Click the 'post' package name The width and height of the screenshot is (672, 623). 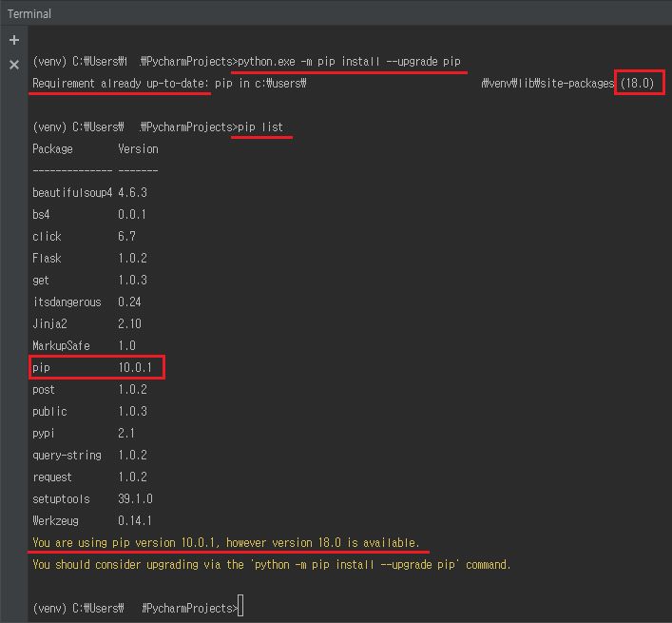[x=44, y=389]
